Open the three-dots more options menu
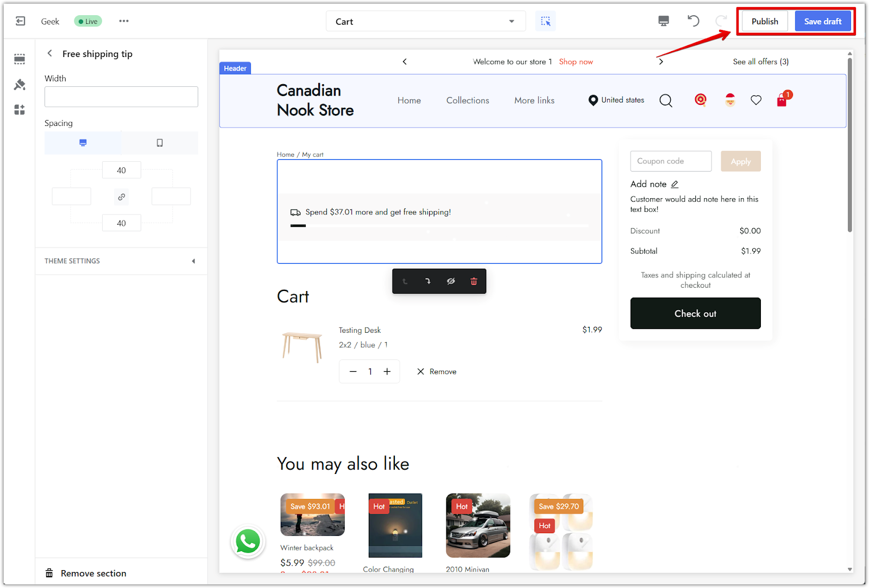The width and height of the screenshot is (869, 588). click(x=124, y=21)
